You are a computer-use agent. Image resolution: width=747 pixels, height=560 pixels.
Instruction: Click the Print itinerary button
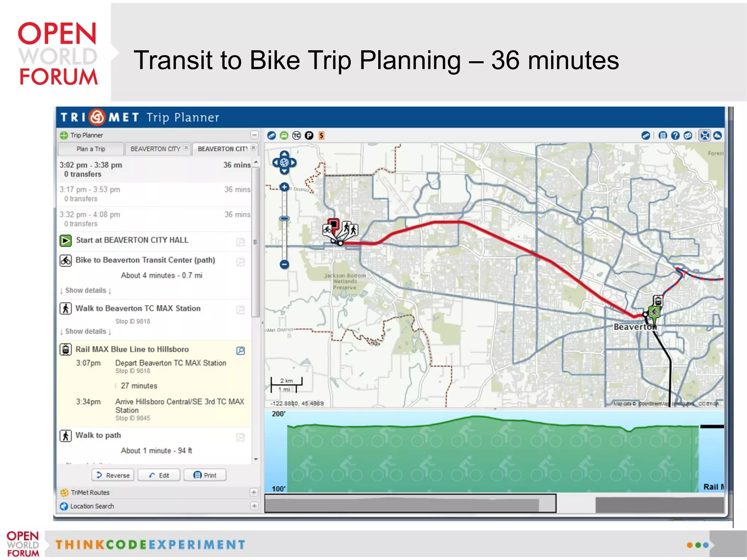pyautogui.click(x=205, y=475)
